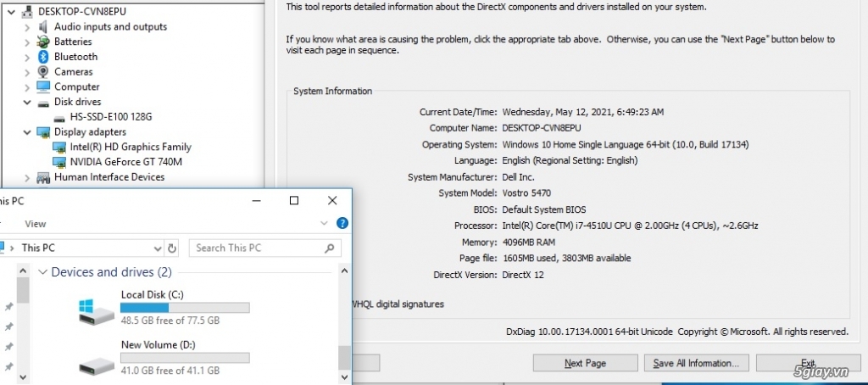Expand the Audio inputs and outputs node
Screen dimensions: 868x385
coord(27,26)
